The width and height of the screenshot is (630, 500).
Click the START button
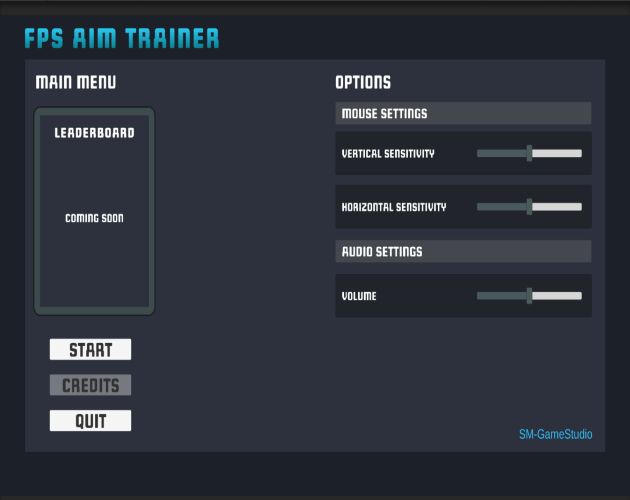click(90, 349)
